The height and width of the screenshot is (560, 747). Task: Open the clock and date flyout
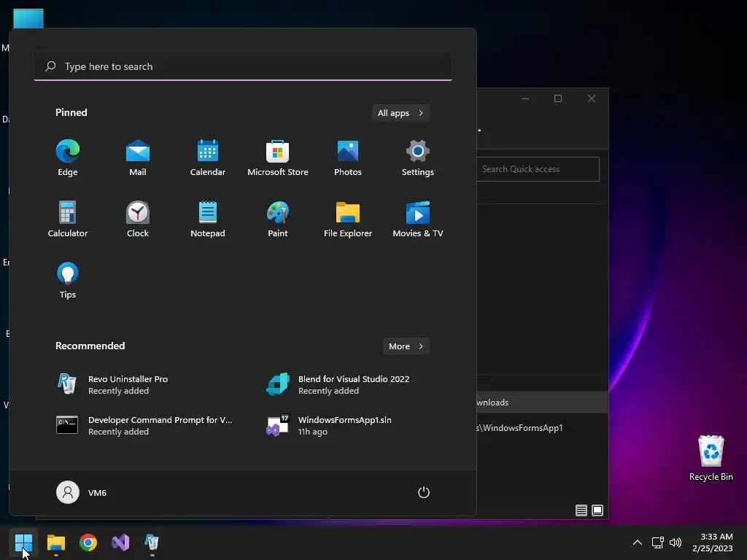click(x=712, y=542)
